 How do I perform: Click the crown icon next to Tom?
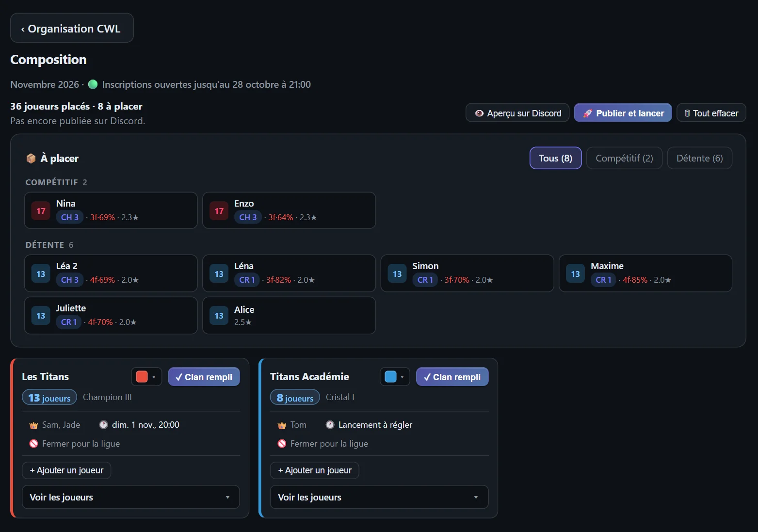[282, 425]
